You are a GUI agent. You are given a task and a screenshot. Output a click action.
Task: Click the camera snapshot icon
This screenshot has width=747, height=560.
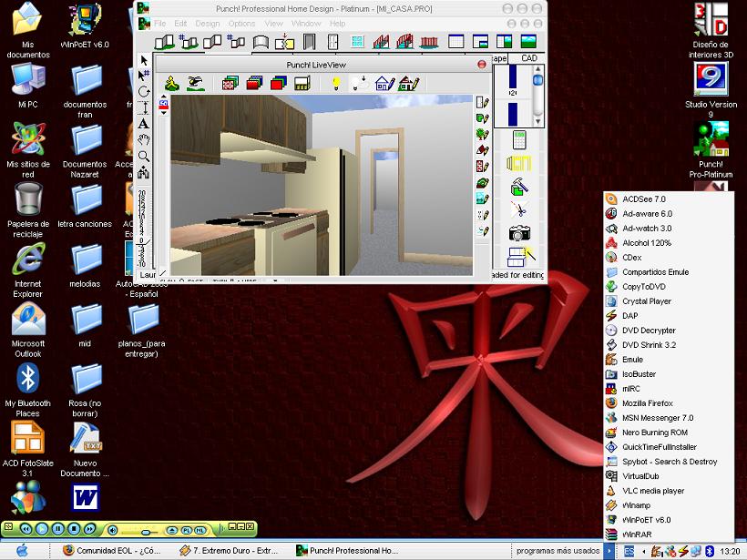point(519,233)
